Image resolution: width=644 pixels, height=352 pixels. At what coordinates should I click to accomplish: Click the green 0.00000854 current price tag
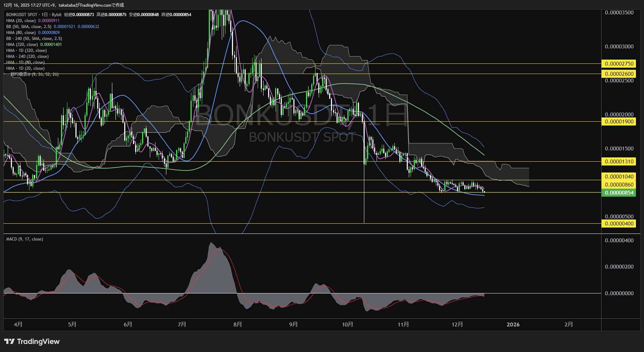tap(619, 193)
